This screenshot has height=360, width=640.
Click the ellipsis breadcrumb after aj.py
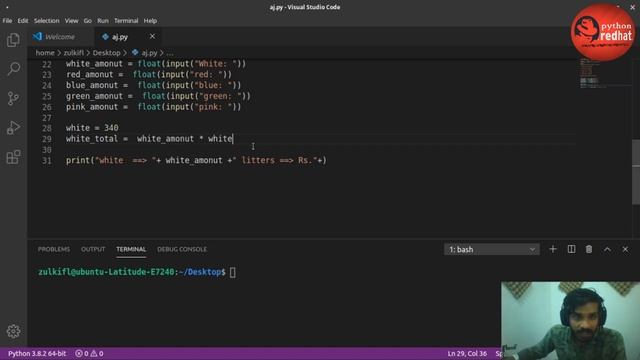tap(170, 53)
